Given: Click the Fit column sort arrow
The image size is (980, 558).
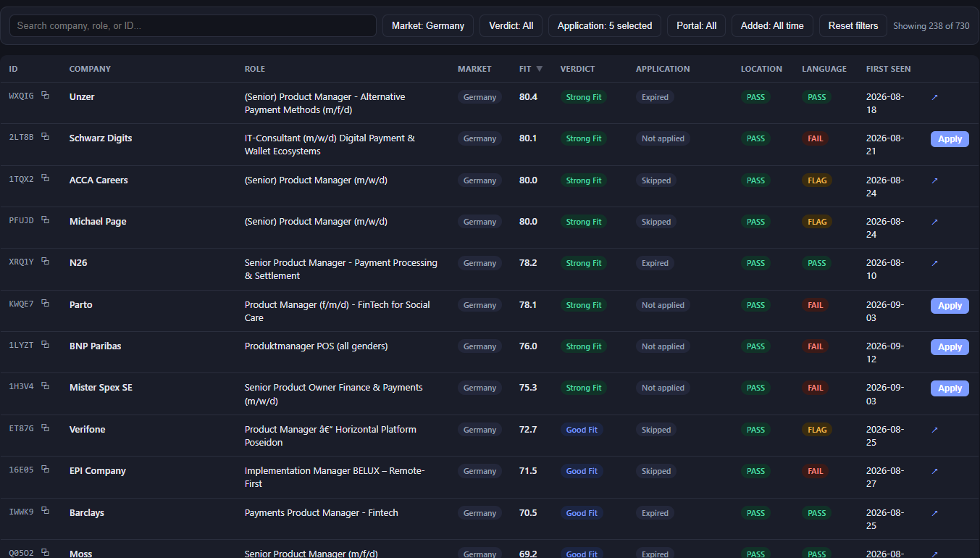Looking at the screenshot, I should pos(539,69).
